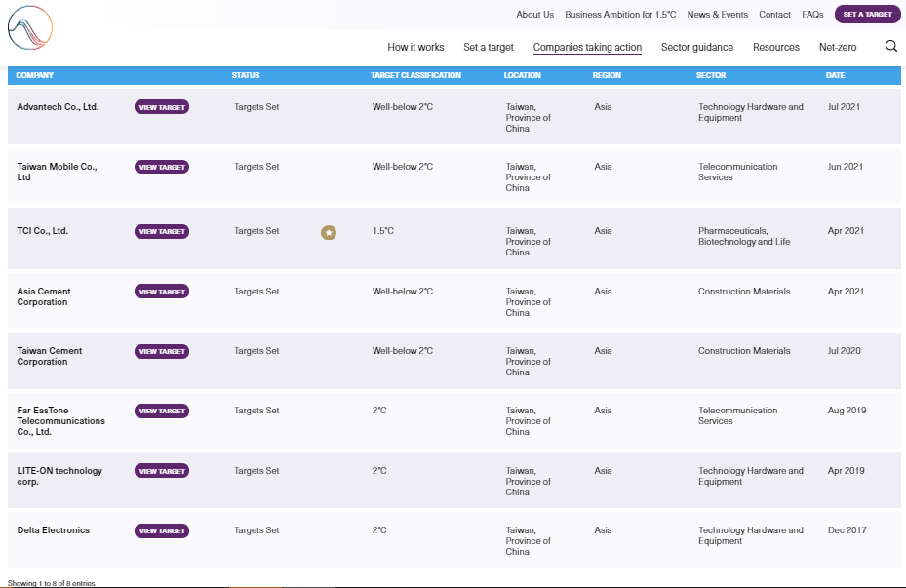The height and width of the screenshot is (588, 906).
Task: Click the Science Based Targets logo
Action: (x=30, y=27)
